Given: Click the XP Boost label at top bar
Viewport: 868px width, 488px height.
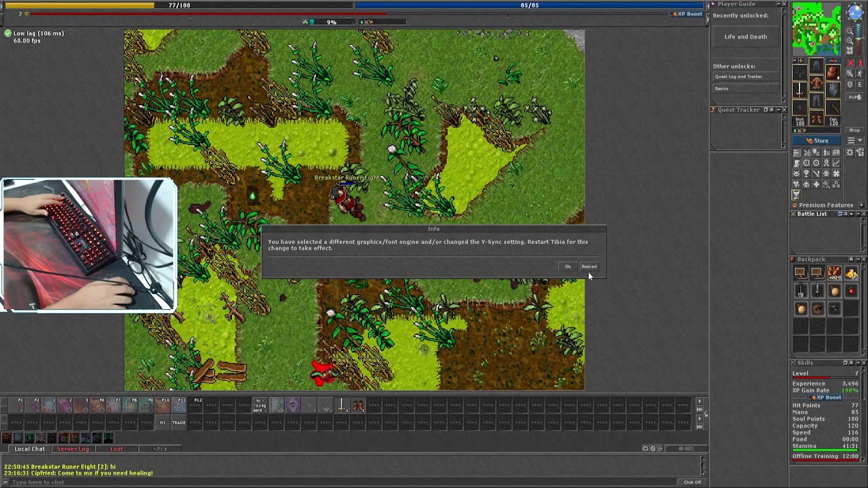Looking at the screenshot, I should pyautogui.click(x=687, y=14).
